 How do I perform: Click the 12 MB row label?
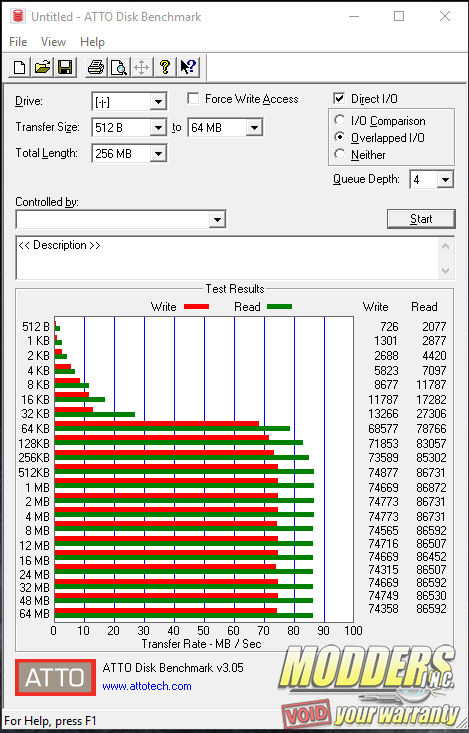click(35, 546)
